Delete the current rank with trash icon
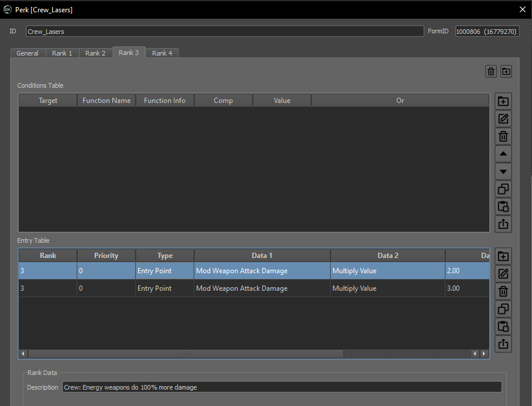The height and width of the screenshot is (406, 532). pos(490,71)
